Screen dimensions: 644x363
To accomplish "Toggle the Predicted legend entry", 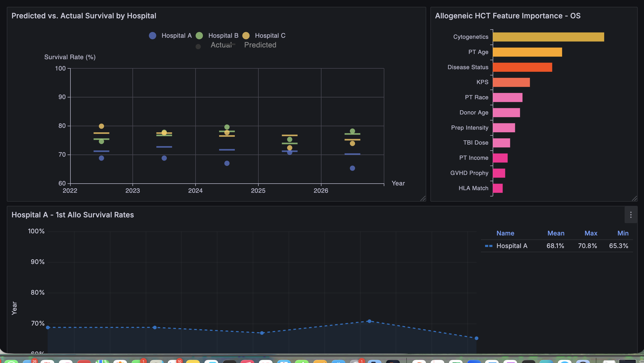I will 260,45.
